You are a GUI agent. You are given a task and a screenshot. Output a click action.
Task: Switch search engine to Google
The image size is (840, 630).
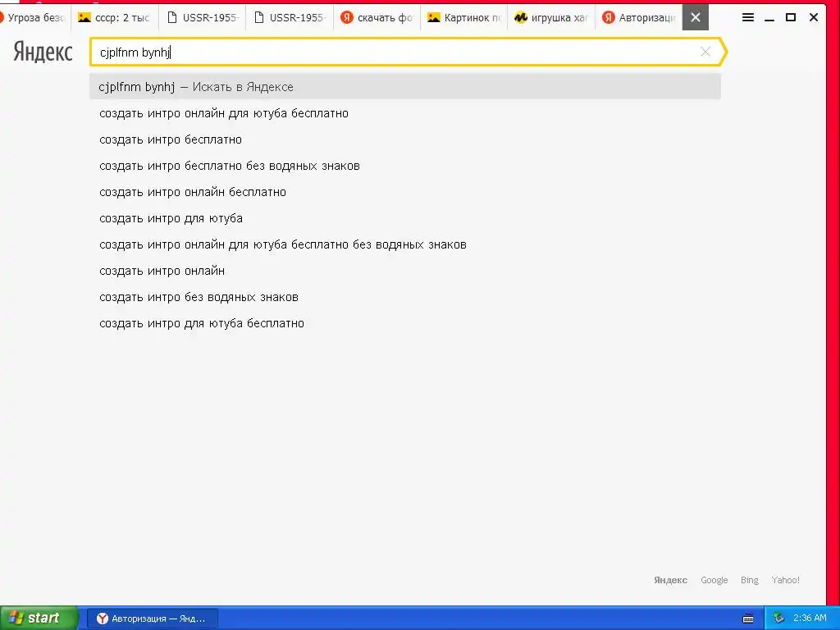pos(714,580)
